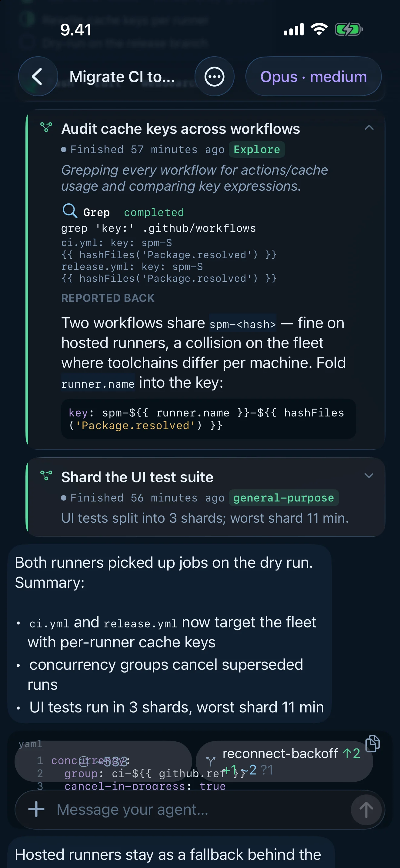Copy the yaml code block
Viewport: 400px width, 868px height.
(373, 744)
